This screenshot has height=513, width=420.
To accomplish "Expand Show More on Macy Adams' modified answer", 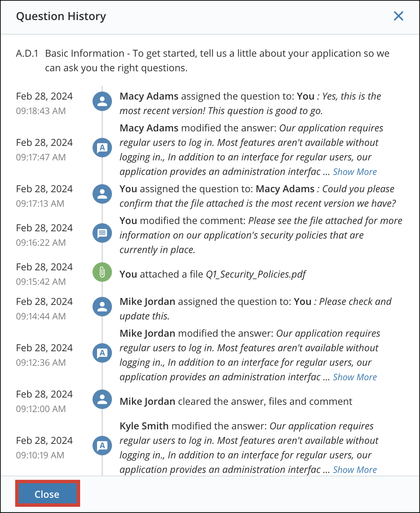I will [x=355, y=172].
